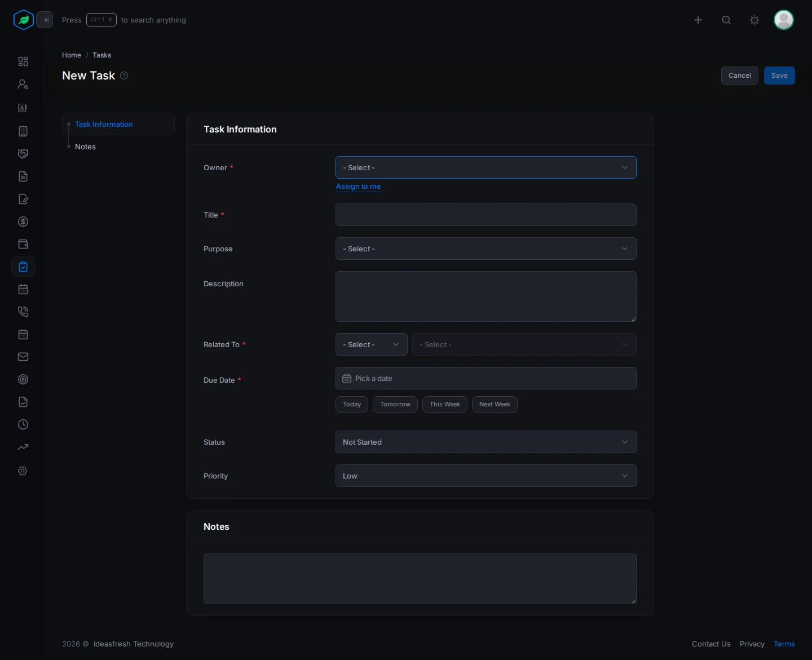Click the plus quick-add icon in header
The height and width of the screenshot is (660, 812).
click(698, 20)
